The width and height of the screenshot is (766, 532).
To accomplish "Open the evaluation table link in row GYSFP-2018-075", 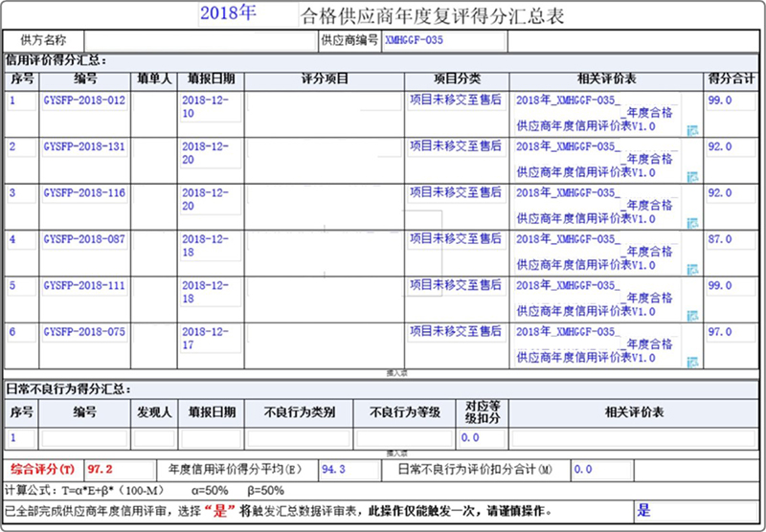I will pos(597,345).
